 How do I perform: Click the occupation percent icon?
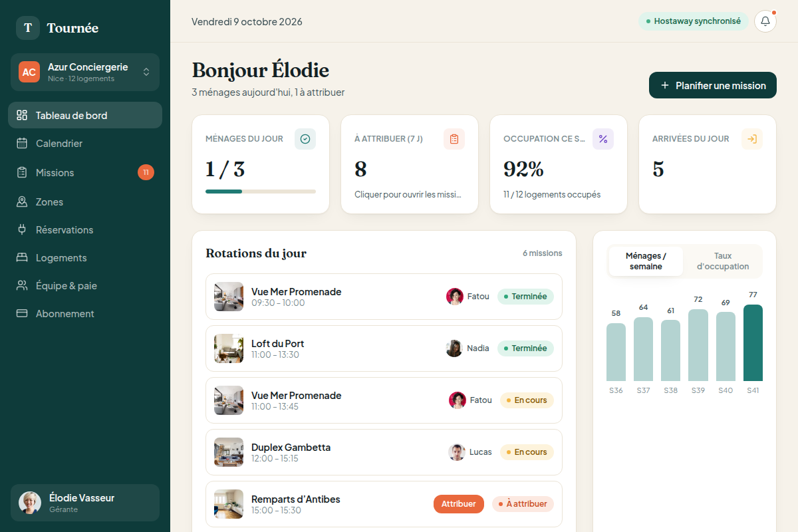pyautogui.click(x=603, y=139)
